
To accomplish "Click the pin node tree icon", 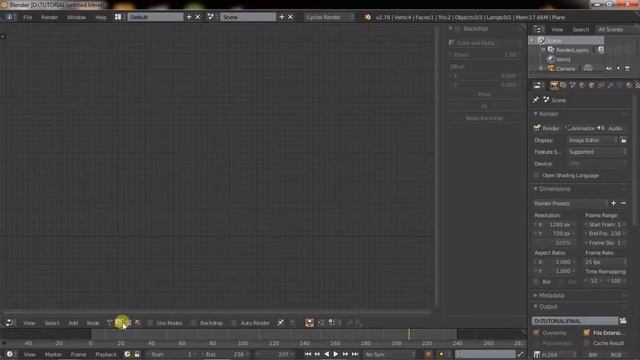I will point(281,323).
